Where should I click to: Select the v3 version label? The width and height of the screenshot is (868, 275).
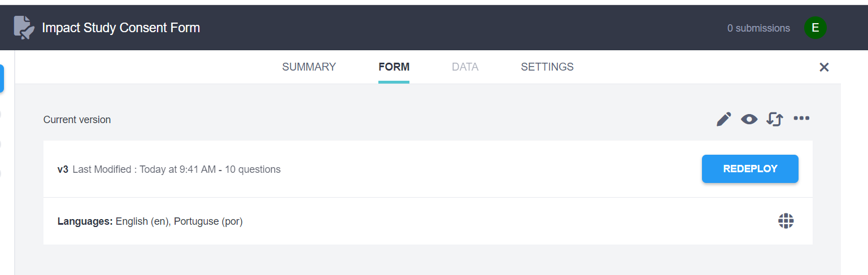pos(63,169)
